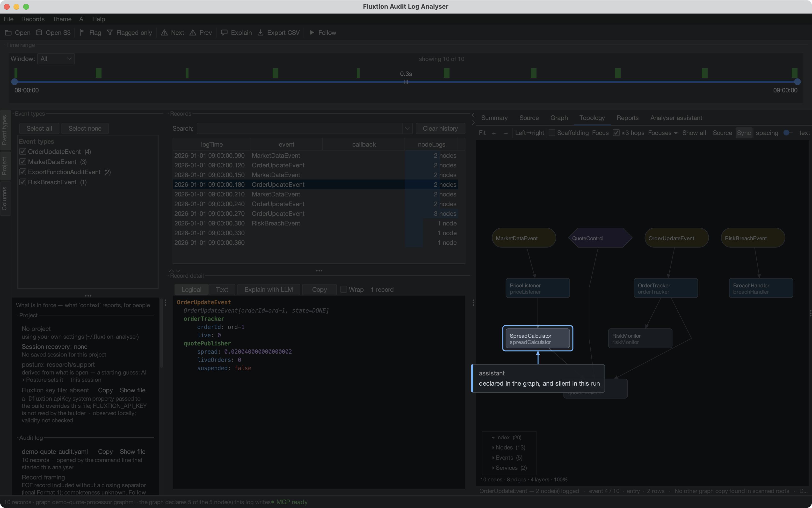Click the Open folder icon in toolbar

pyautogui.click(x=8, y=33)
